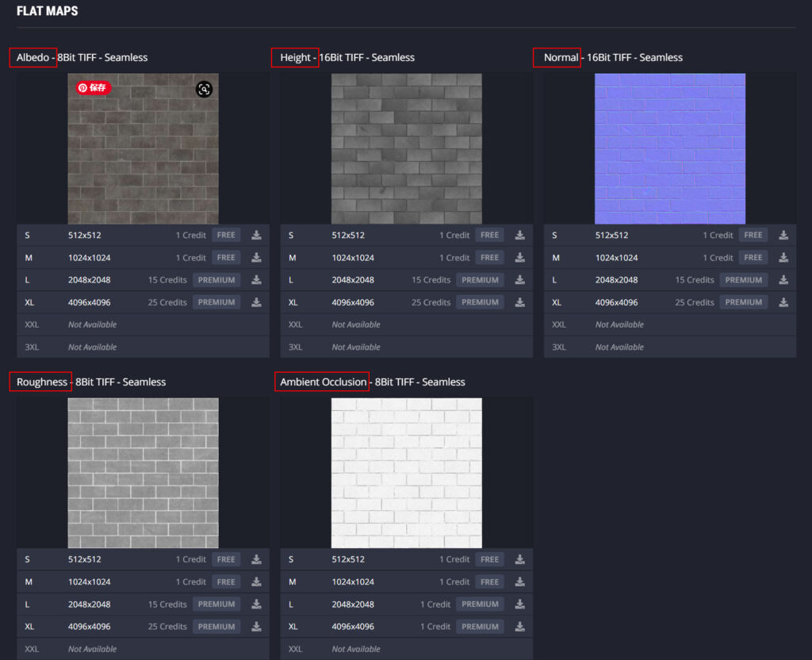Download Roughness M 1024x1024 map
The height and width of the screenshot is (660, 812).
tap(256, 581)
